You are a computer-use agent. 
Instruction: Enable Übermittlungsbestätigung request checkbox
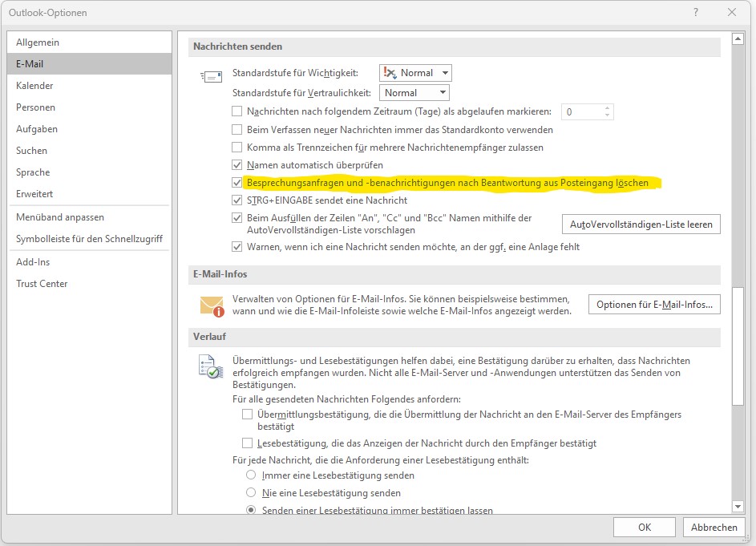point(248,415)
